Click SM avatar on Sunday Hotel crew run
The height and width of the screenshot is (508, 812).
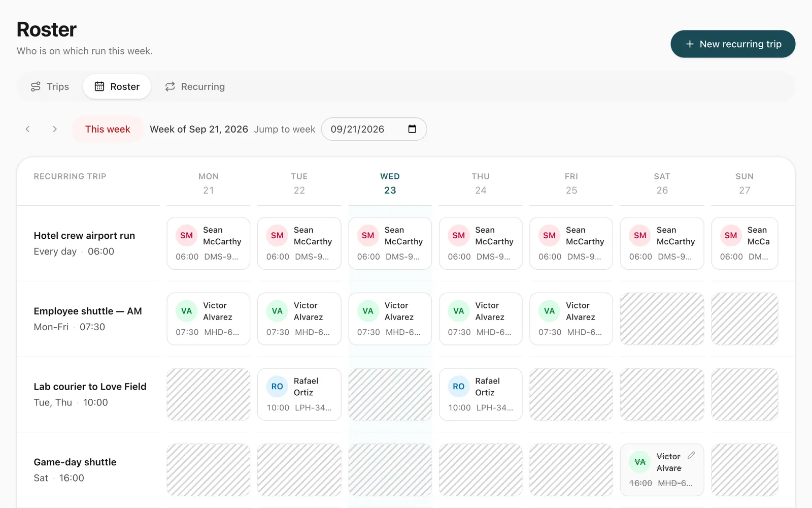point(731,236)
